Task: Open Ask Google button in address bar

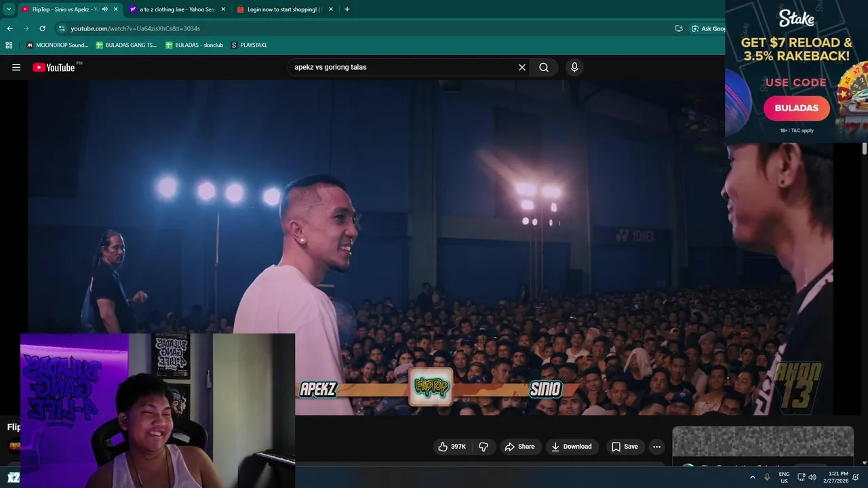Action: pos(707,28)
